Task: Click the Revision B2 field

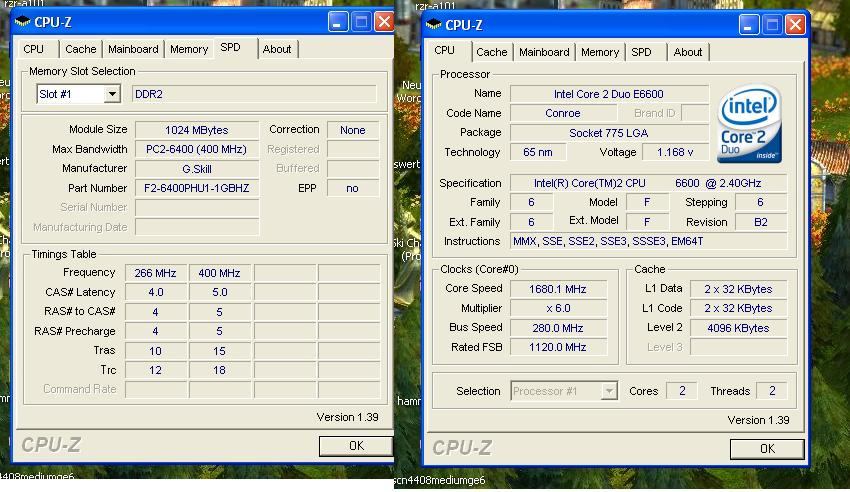Action: (x=761, y=222)
